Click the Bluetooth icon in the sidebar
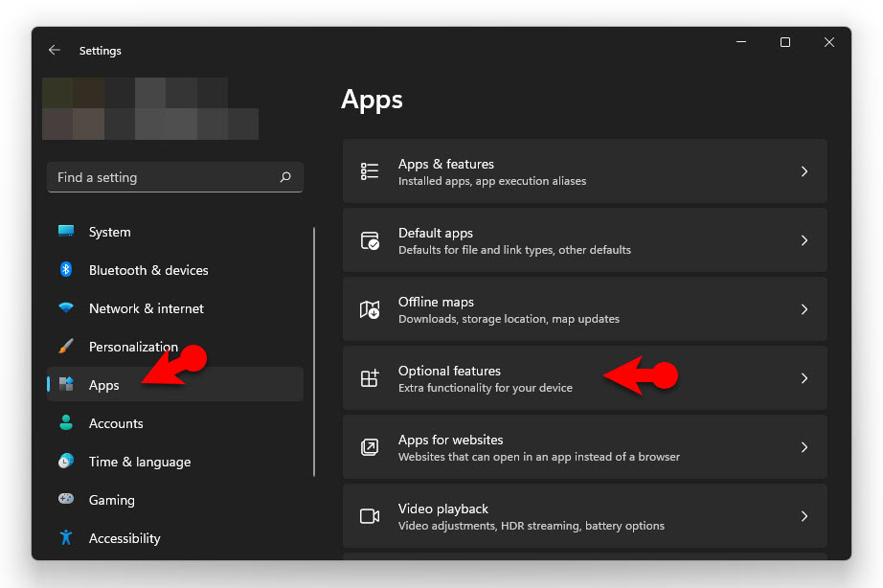The image size is (883, 588). tap(66, 270)
